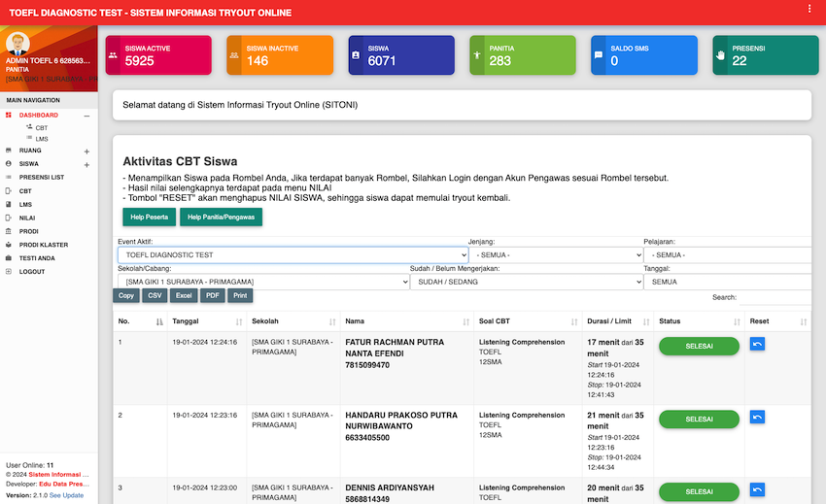Click the Saldo SMS message icon
The width and height of the screenshot is (826, 504).
pyautogui.click(x=599, y=55)
